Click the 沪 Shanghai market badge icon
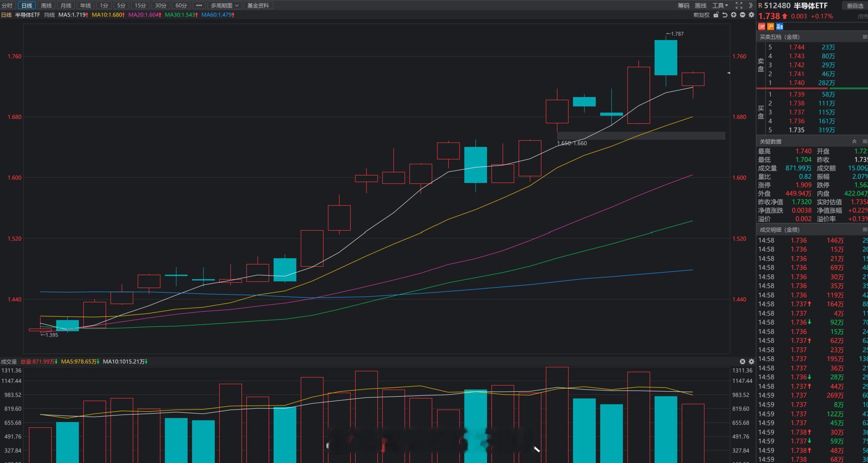This screenshot has width=868, height=463. click(770, 26)
